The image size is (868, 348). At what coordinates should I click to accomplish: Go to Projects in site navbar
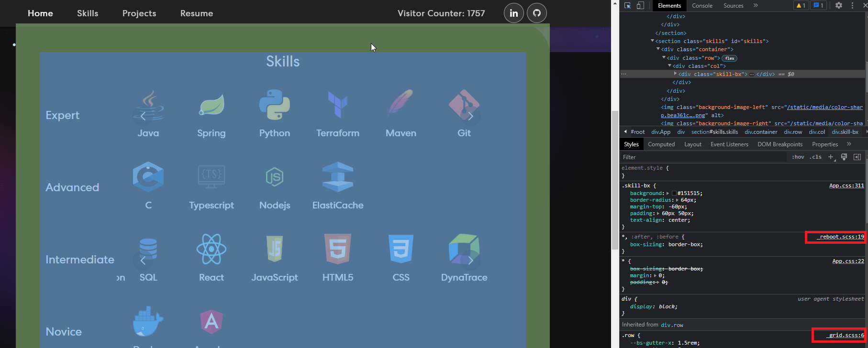[x=139, y=13]
